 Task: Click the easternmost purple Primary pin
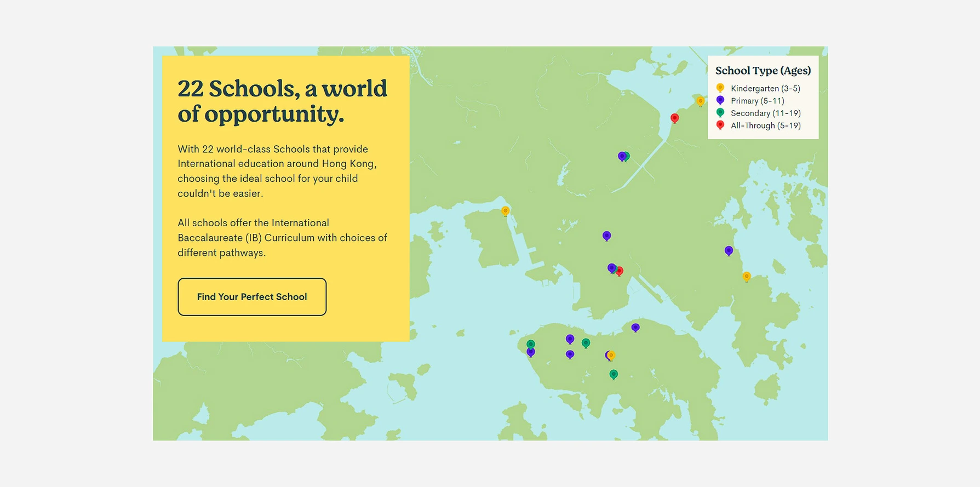pyautogui.click(x=729, y=250)
